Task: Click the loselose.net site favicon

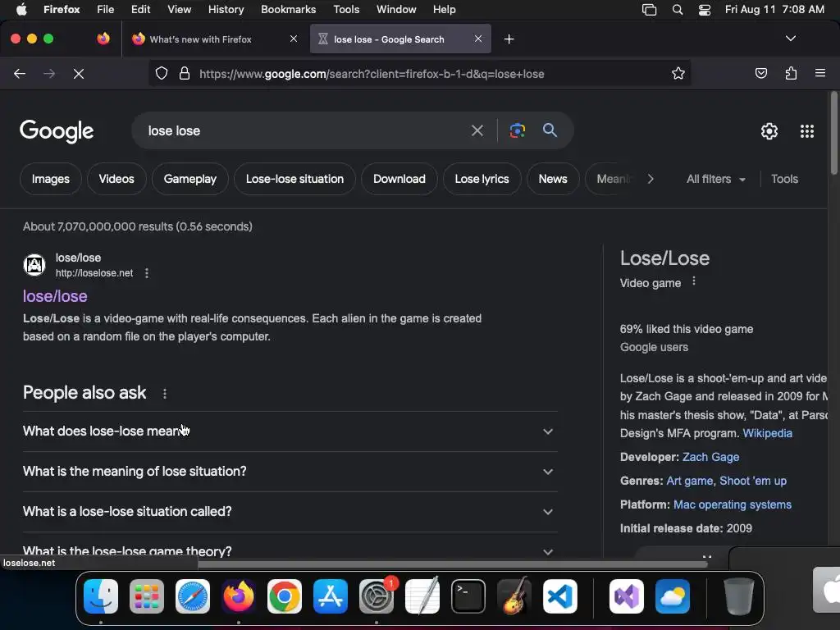Action: pyautogui.click(x=34, y=265)
